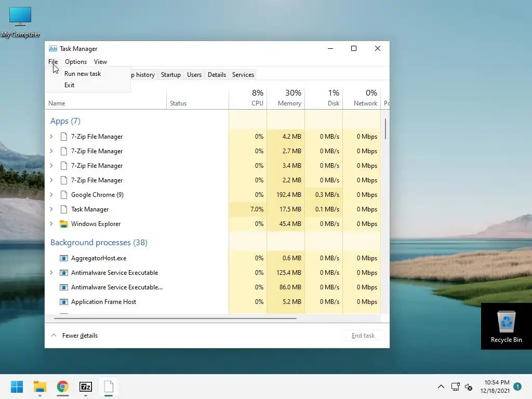This screenshot has width=532, height=399.
Task: Select the AggregatorHost.exe process name
Action: pos(99,258)
